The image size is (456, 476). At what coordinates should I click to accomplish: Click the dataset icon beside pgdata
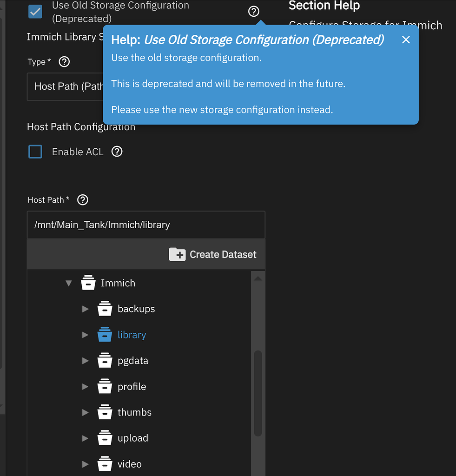[105, 360]
